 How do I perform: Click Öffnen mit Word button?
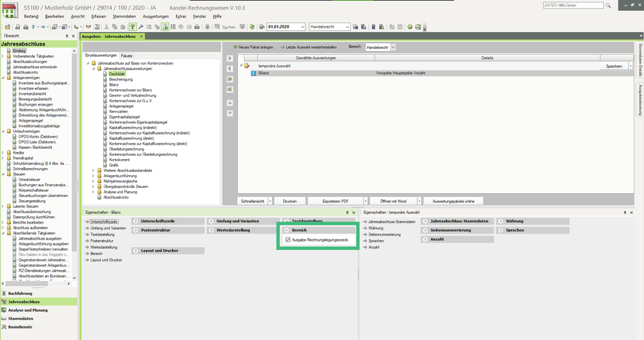(393, 201)
